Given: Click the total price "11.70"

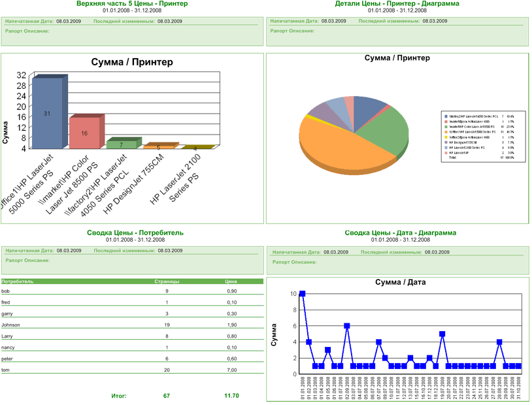Looking at the screenshot, I should click(x=232, y=396).
